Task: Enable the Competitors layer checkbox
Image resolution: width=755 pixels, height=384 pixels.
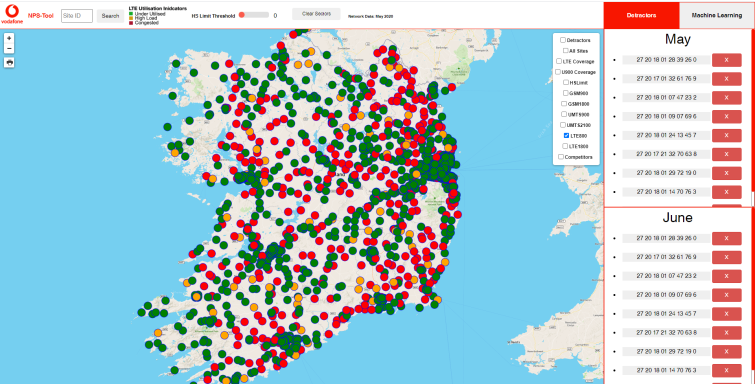Action: click(560, 157)
